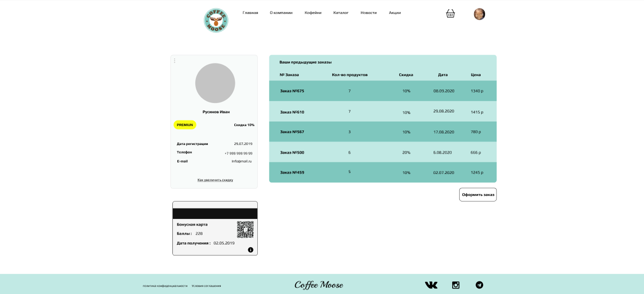Open the Telegram social link

tap(480, 285)
